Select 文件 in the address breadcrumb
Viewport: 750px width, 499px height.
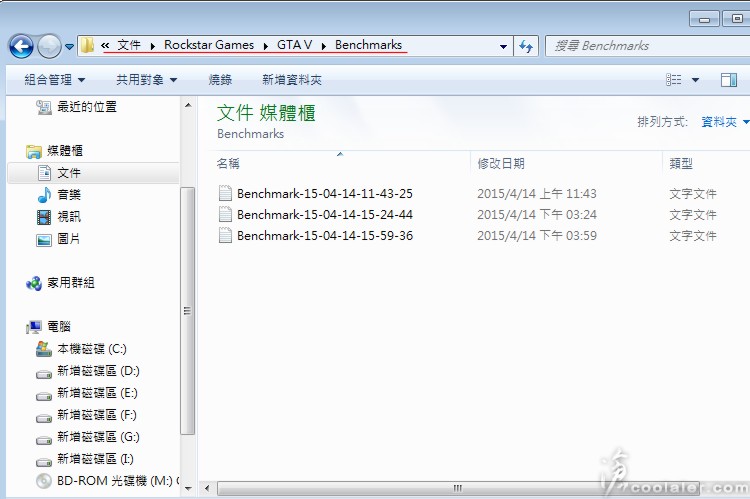[129, 45]
